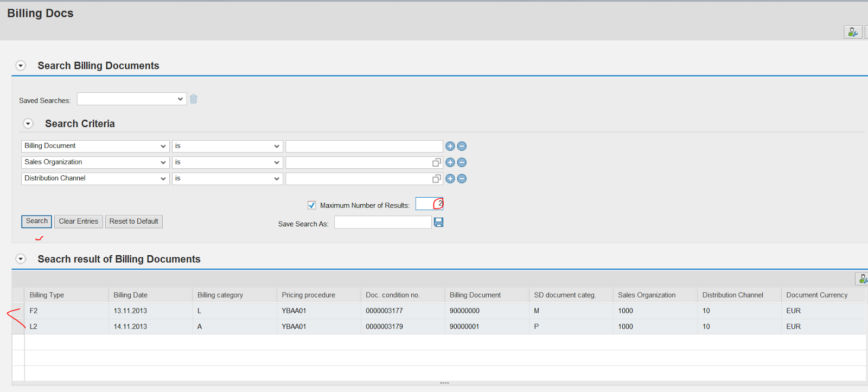Remove the Billing Document criteria row
The height and width of the screenshot is (392, 868).
462,146
